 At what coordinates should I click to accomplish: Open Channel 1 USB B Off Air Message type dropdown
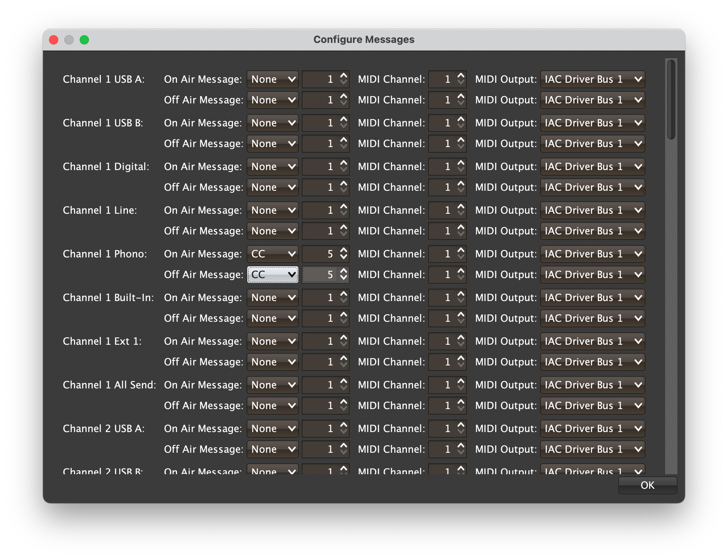(x=273, y=144)
